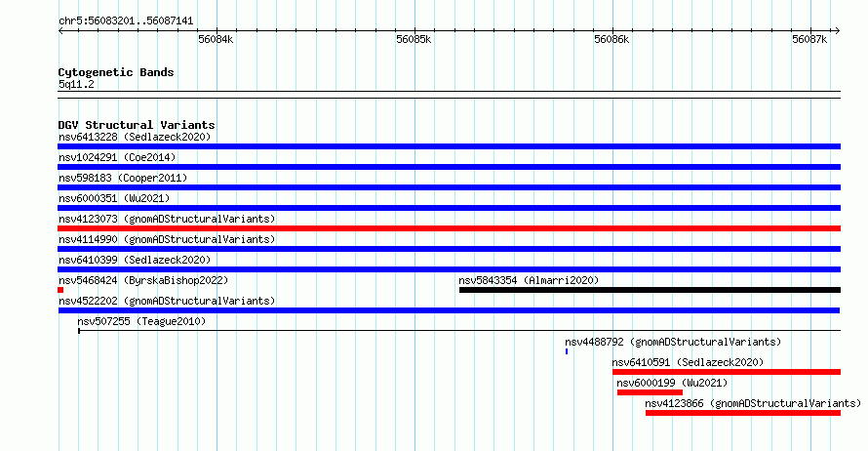Viewport: 868px width, 451px height.
Task: Click the tiny blue mark under nsv4488792
Action: [x=567, y=351]
